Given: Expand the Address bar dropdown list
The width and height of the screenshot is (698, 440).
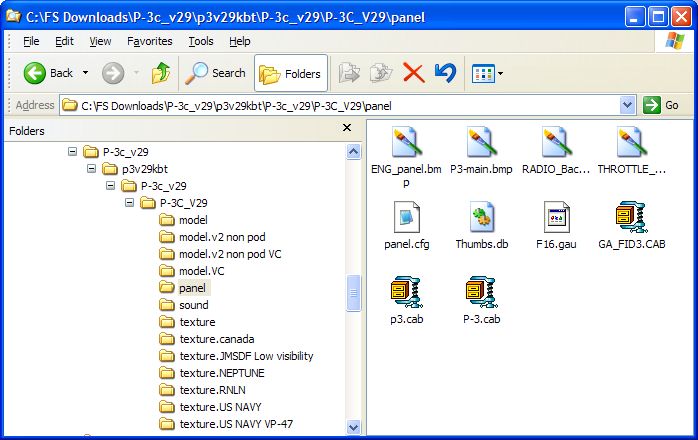Looking at the screenshot, I should pos(627,106).
